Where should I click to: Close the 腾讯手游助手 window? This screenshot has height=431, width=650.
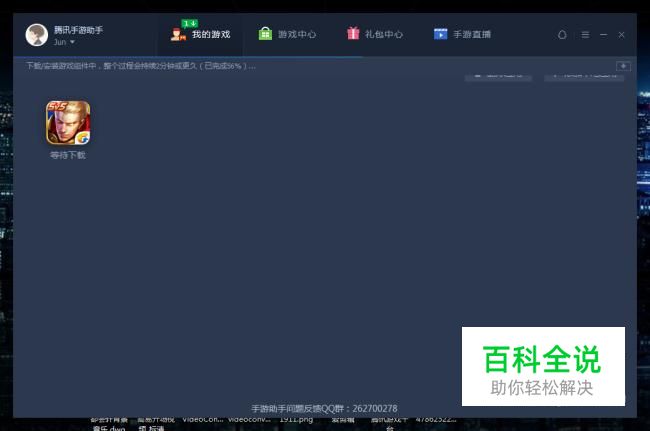click(x=621, y=35)
